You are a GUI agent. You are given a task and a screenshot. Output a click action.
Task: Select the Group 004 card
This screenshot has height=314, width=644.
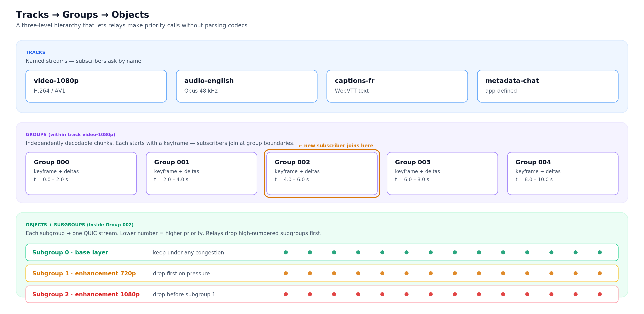(x=562, y=174)
